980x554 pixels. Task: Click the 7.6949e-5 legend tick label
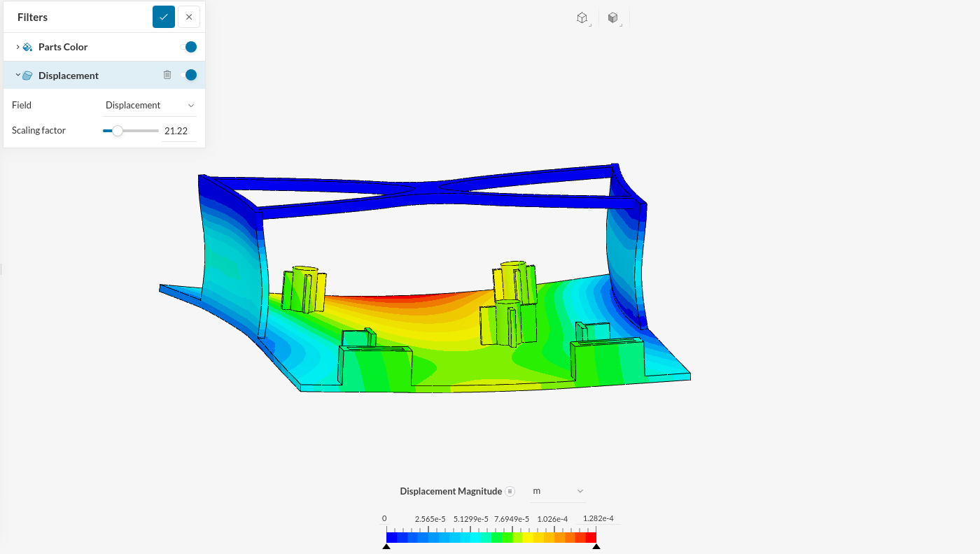click(512, 519)
